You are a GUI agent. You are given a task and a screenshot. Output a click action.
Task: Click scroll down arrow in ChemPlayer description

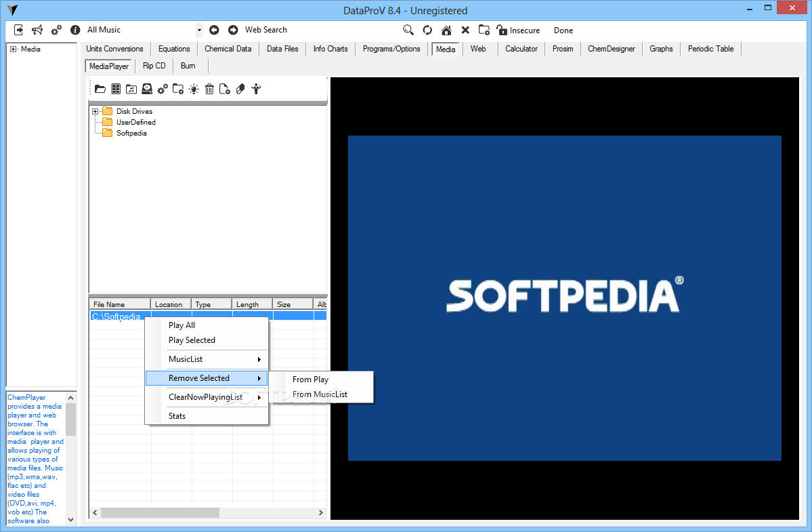pos(71,520)
